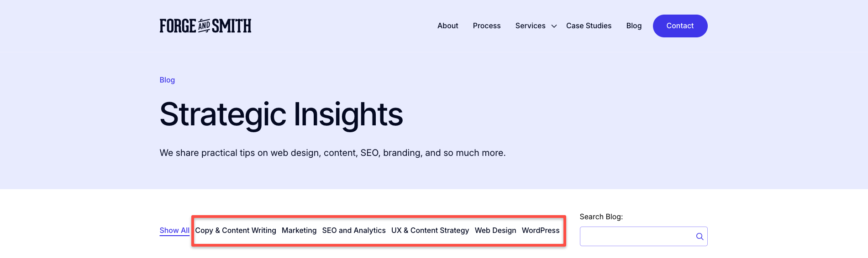This screenshot has width=868, height=258.
Task: Select UX & Content Strategy category
Action: click(x=430, y=231)
